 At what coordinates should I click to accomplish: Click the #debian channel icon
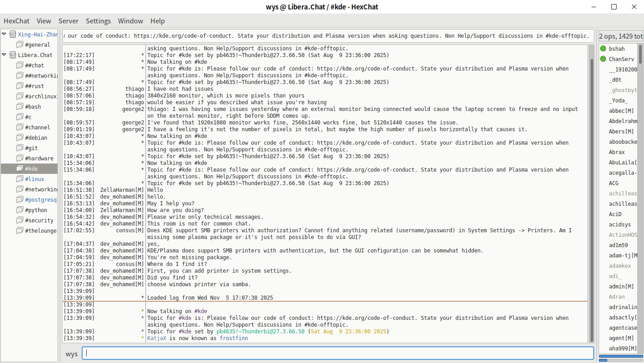tap(19, 137)
